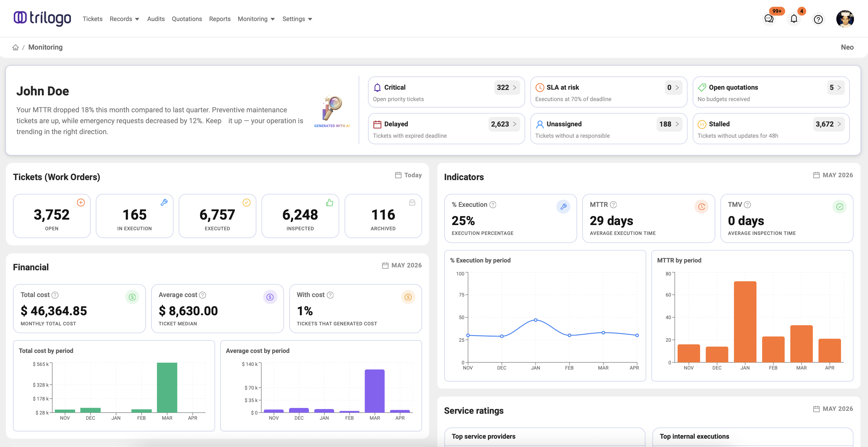Click the archive box icon on Archived card
This screenshot has height=447, width=868.
click(x=412, y=203)
